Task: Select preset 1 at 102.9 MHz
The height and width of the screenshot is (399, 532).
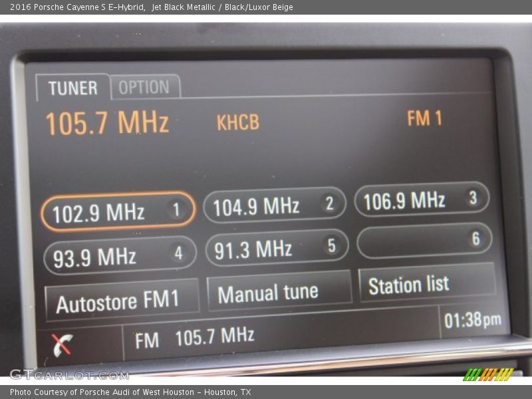Action: (x=118, y=211)
